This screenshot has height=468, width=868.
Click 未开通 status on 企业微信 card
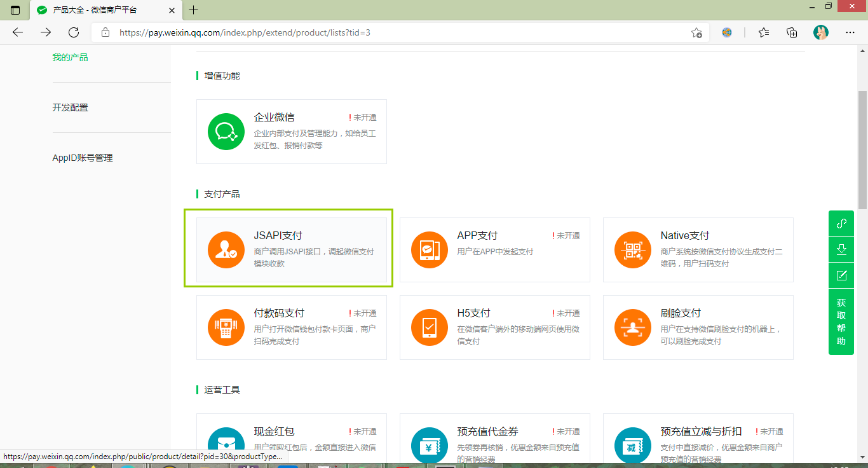tap(363, 117)
